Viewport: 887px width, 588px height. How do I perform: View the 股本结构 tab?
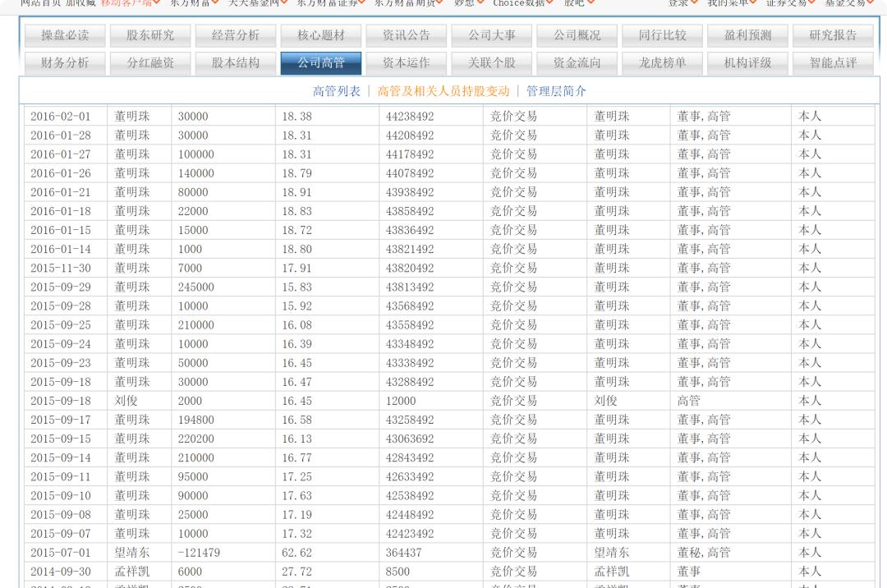(236, 62)
